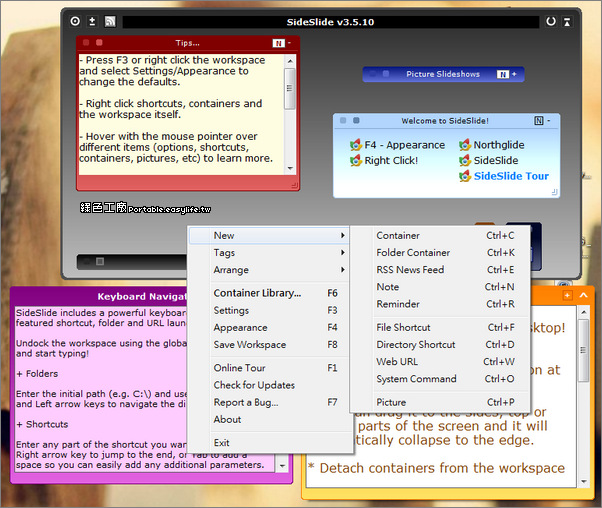The height and width of the screenshot is (508, 602).
Task: Collapse the Welcome to SideSlide container with minus
Action: [x=549, y=121]
